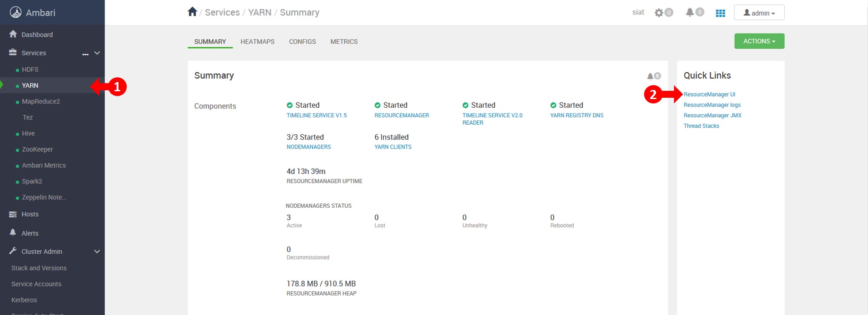Click the Summary panel alerts bell
The image size is (868, 315).
[x=650, y=76]
